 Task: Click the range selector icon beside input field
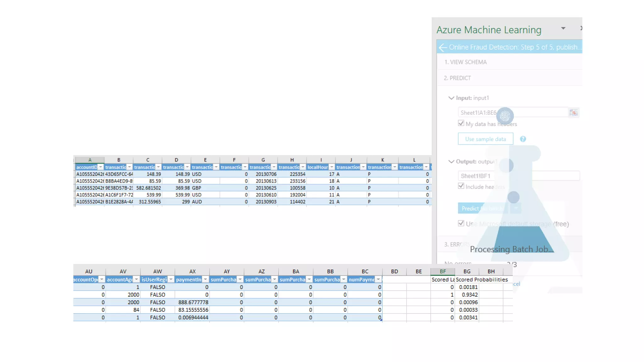574,113
